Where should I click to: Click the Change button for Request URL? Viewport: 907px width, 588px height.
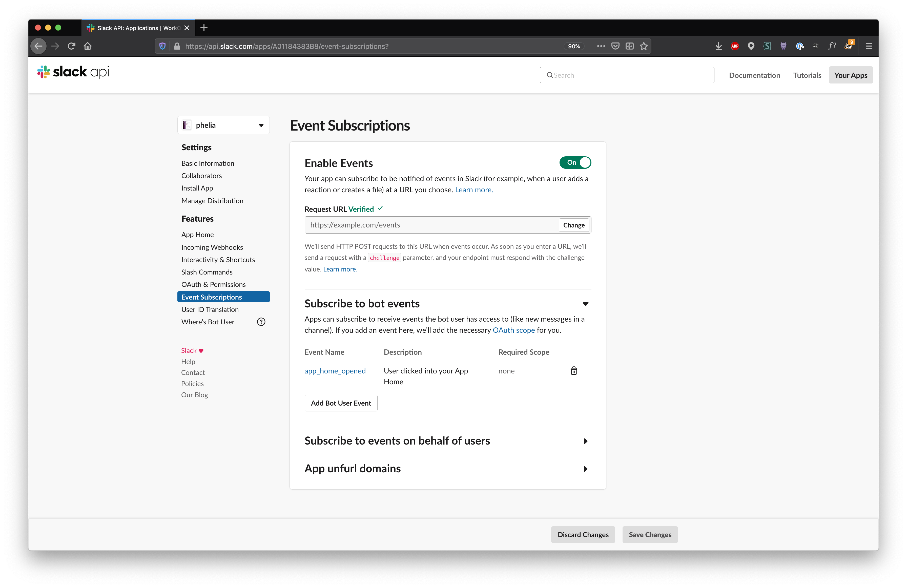pyautogui.click(x=573, y=225)
